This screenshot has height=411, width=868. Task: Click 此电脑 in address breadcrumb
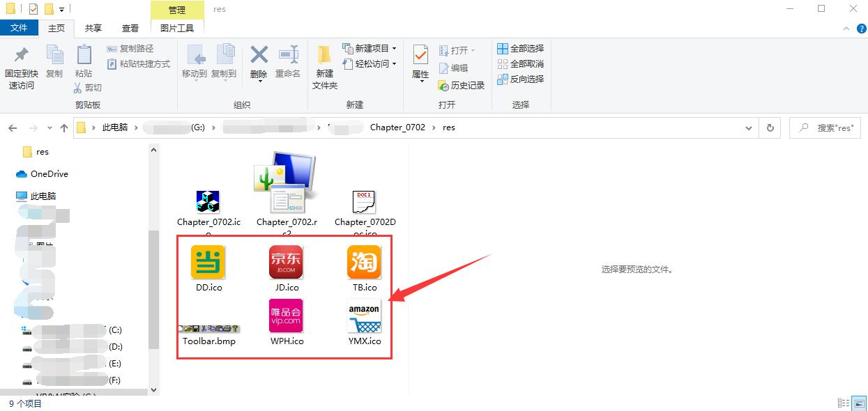[x=115, y=128]
